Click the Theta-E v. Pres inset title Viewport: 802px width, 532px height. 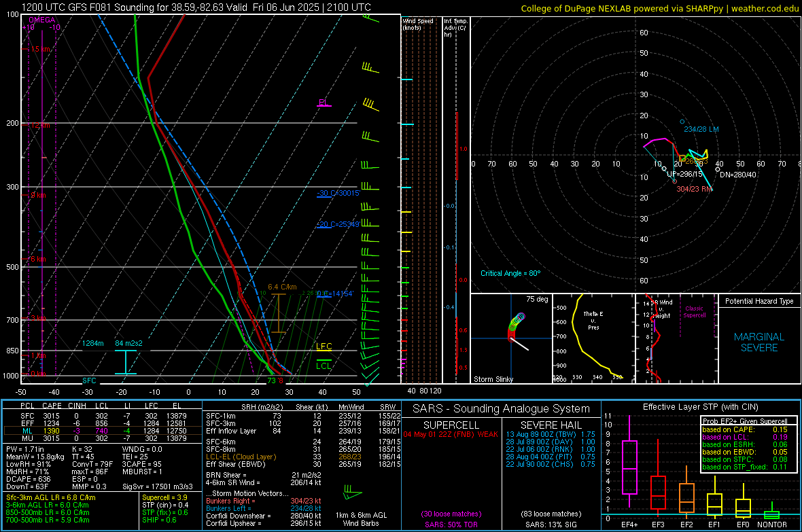593,320
